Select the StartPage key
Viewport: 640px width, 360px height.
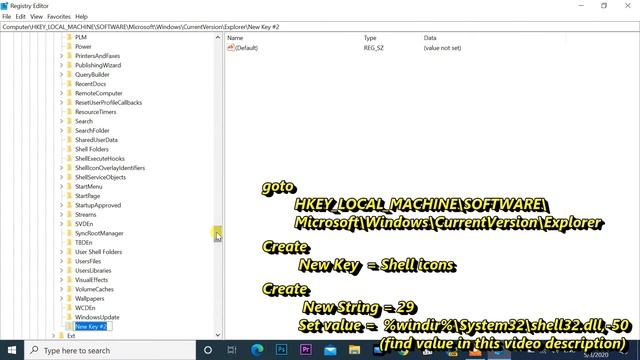87,196
